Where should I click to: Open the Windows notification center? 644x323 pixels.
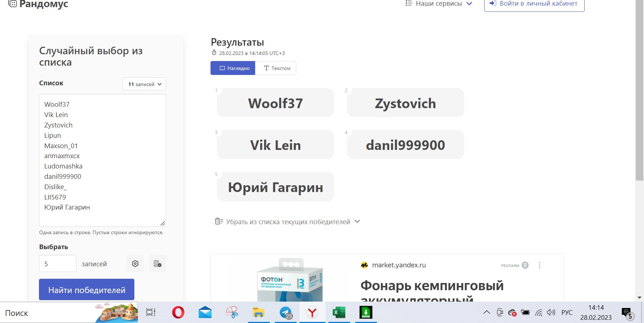(x=627, y=313)
